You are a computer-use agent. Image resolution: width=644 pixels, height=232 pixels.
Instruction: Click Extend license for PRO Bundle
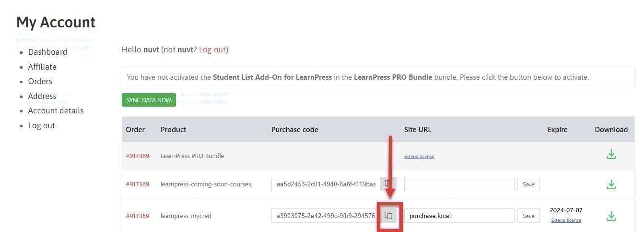419,157
